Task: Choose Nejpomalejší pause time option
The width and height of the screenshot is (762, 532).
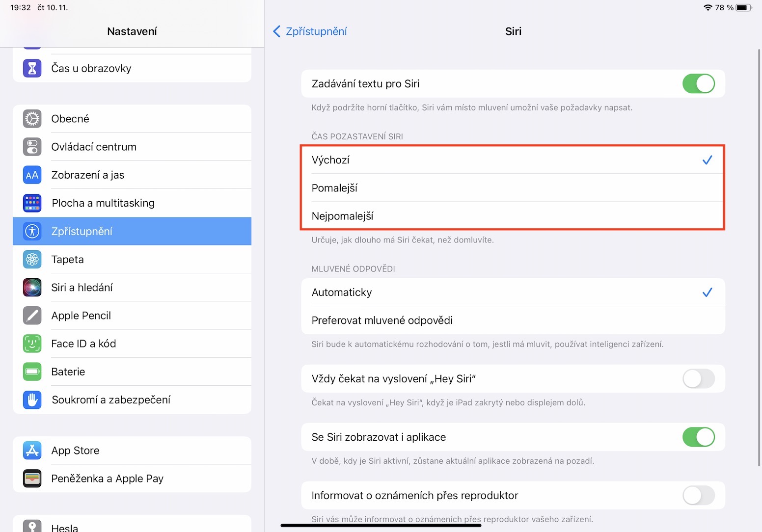Action: 512,216
